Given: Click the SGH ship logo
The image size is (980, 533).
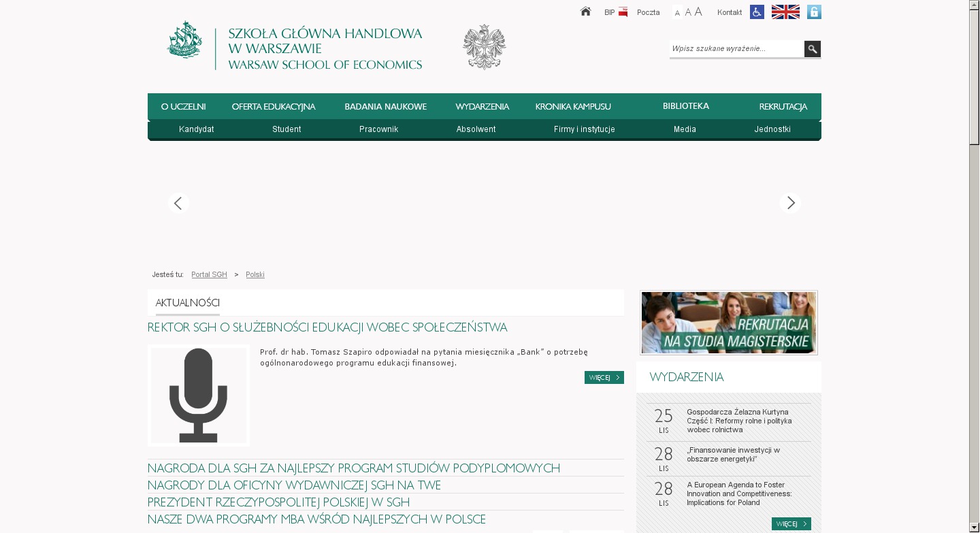Looking at the screenshot, I should click(184, 40).
